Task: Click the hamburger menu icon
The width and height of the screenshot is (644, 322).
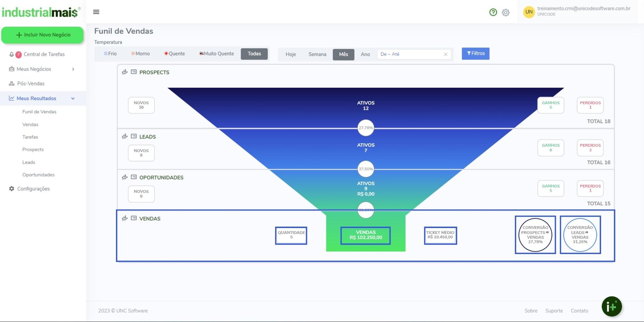Action: (x=96, y=12)
